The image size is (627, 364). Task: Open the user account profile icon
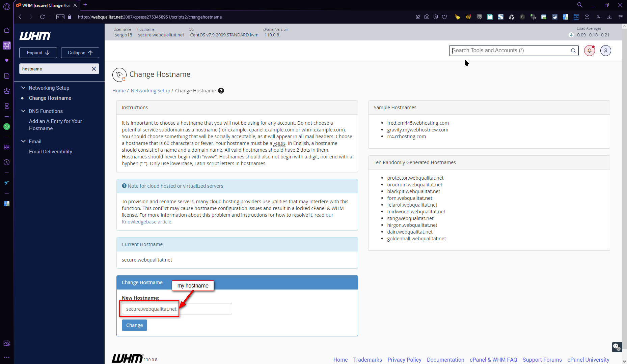pyautogui.click(x=606, y=51)
